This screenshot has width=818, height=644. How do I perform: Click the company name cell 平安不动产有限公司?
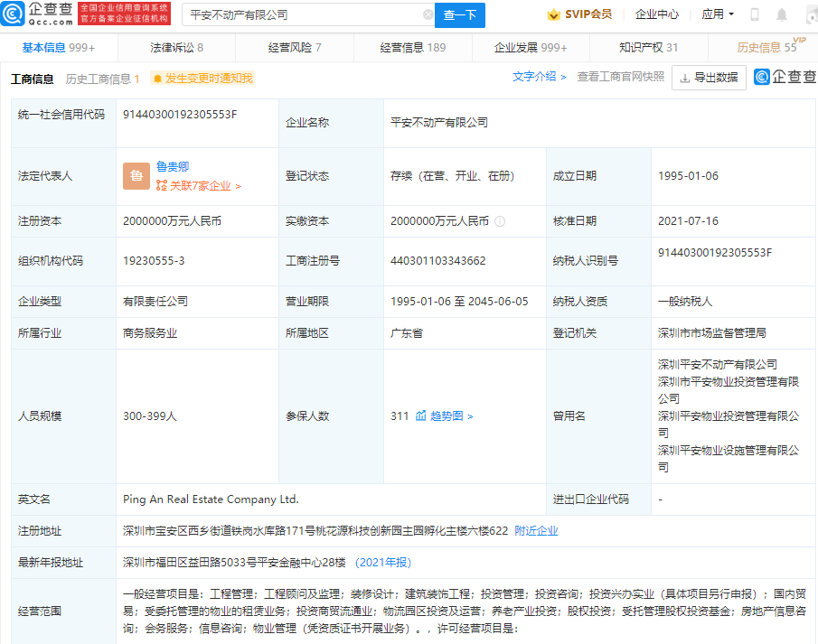tap(438, 122)
